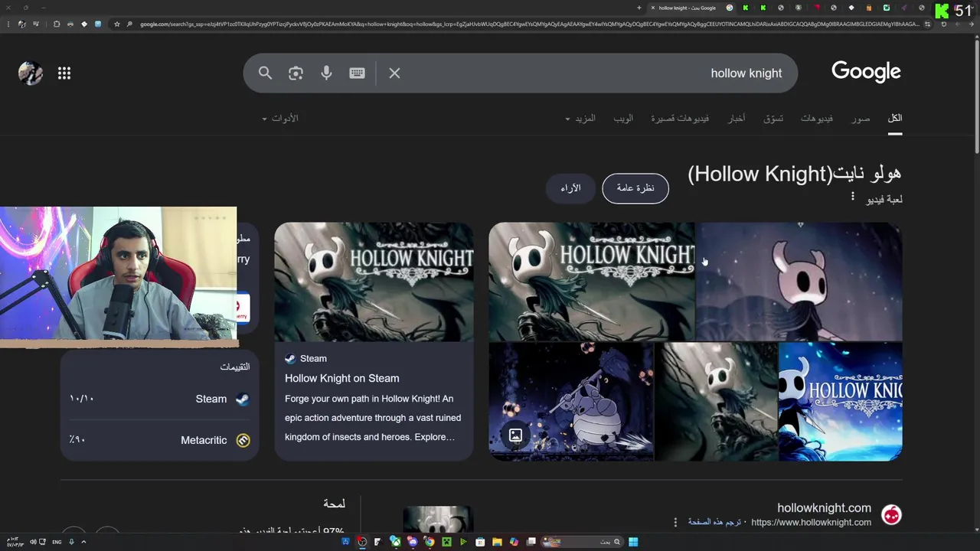The image size is (980, 551).
Task: Switch to the أخبار (News) tab
Action: click(737, 118)
